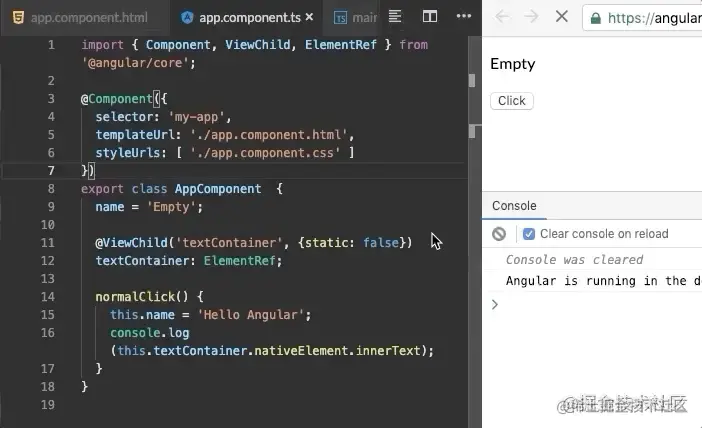Click line number 14 in the gutter
Viewport: 702px width, 428px height.
point(47,297)
